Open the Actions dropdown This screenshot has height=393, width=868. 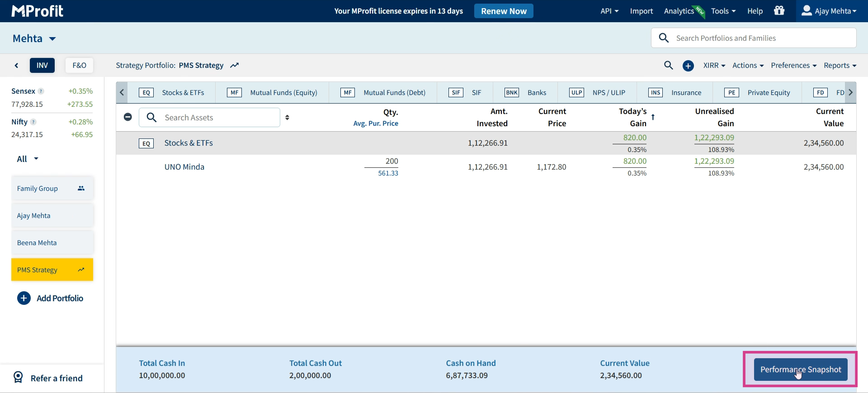point(748,65)
